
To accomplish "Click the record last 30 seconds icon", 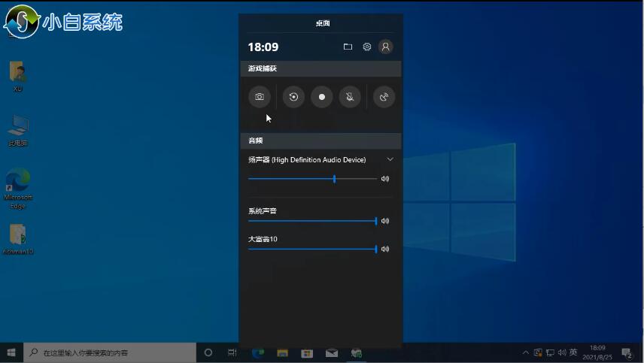I will tap(293, 97).
